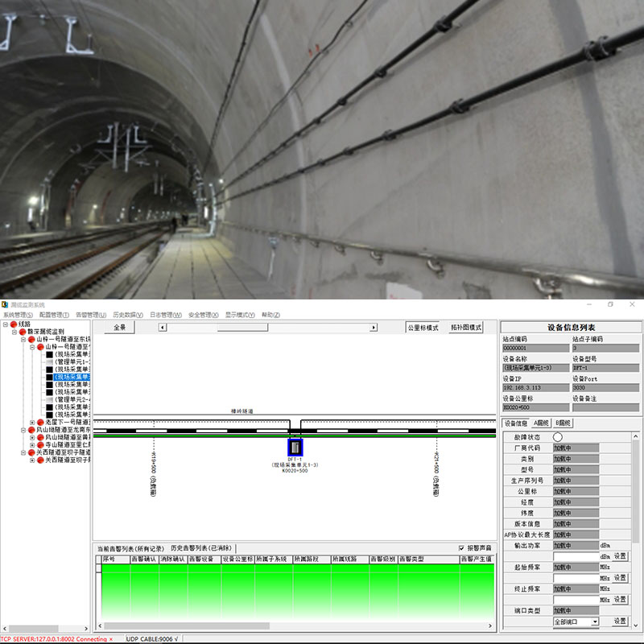The width and height of the screenshot is (644, 644).
Task: Click the 故障状态 indicator circle
Action: pos(557,436)
